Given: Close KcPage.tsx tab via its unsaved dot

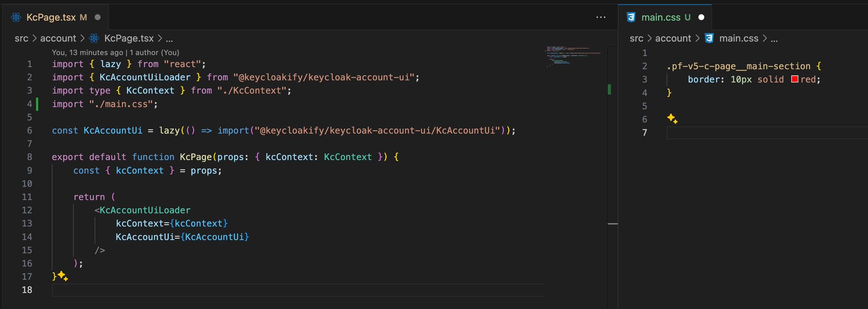Looking at the screenshot, I should tap(98, 17).
